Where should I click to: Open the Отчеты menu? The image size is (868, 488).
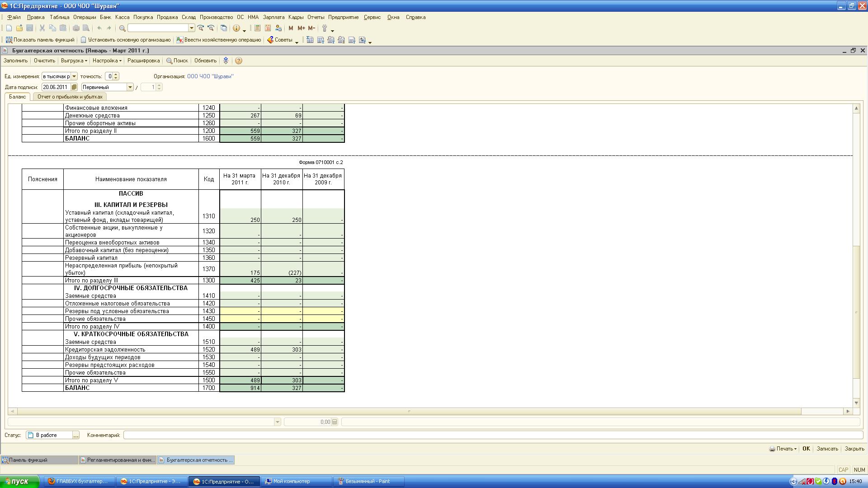pos(316,17)
